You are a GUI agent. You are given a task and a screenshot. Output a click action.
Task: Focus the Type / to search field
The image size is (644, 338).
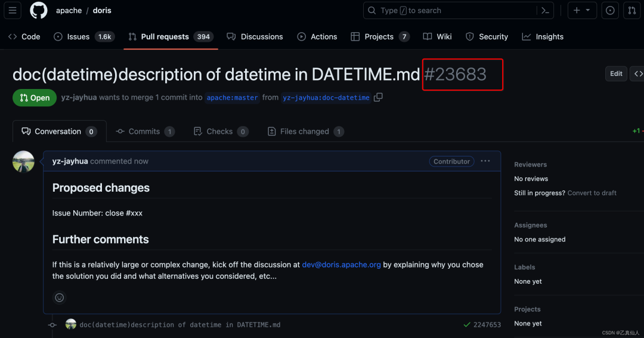pos(459,10)
